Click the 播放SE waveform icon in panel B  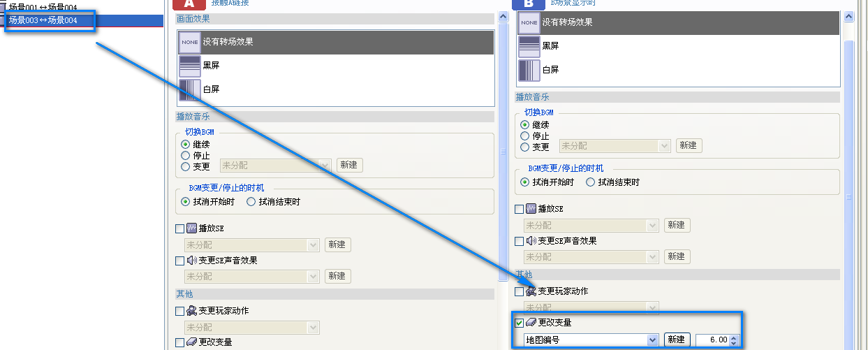(531, 209)
